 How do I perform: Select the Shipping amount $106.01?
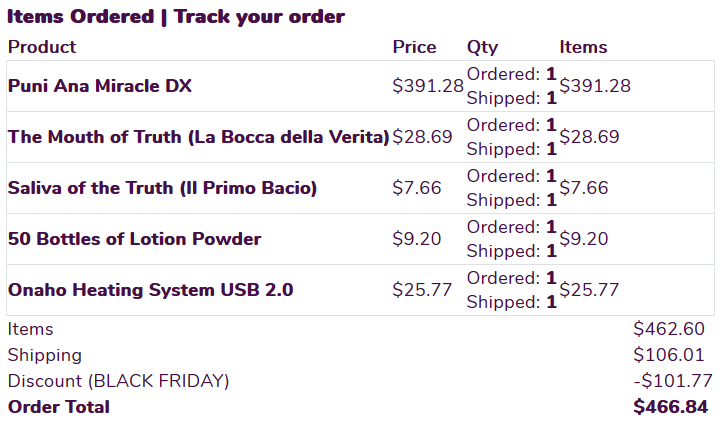point(669,355)
